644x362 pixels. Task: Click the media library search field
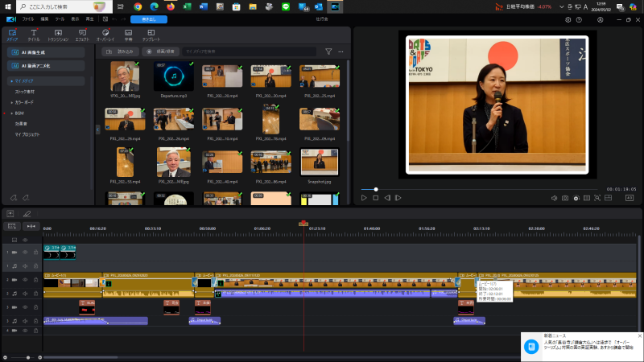(x=249, y=51)
